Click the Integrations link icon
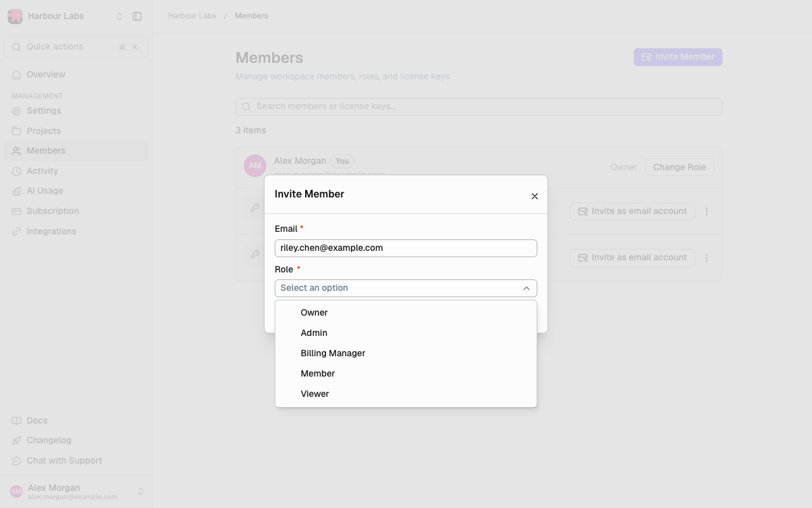Viewport: 812px width, 508px height. point(16,231)
